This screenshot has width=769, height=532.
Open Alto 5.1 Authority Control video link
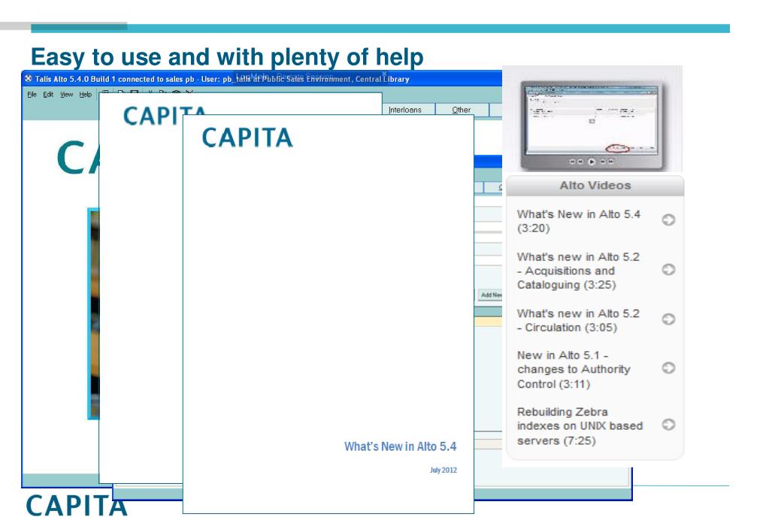click(574, 369)
